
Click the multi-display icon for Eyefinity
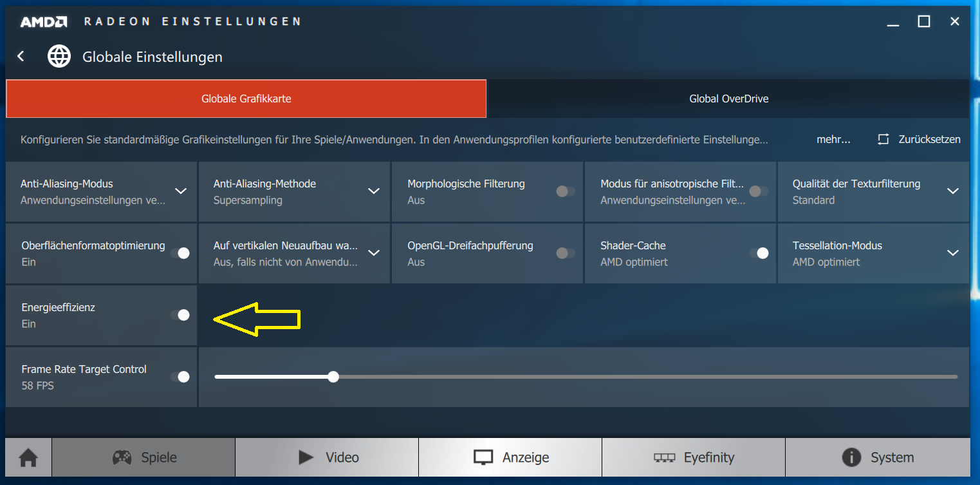tap(664, 458)
